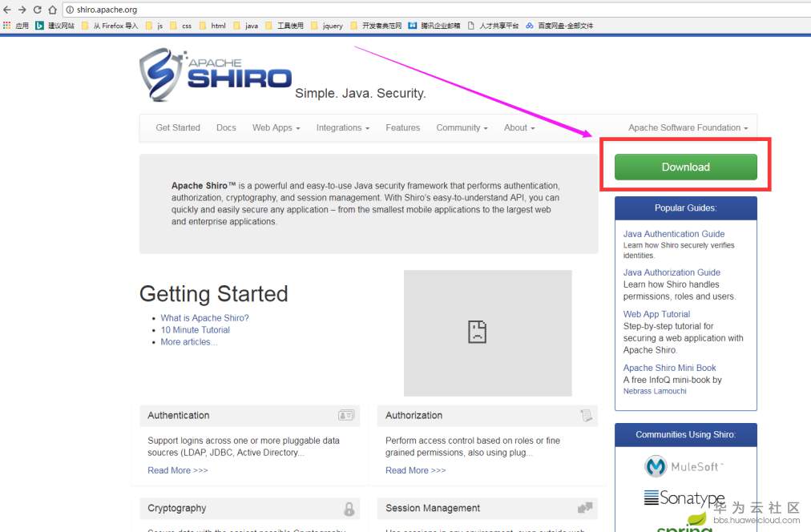811x532 pixels.
Task: Click the Session Management section title
Action: tap(433, 508)
